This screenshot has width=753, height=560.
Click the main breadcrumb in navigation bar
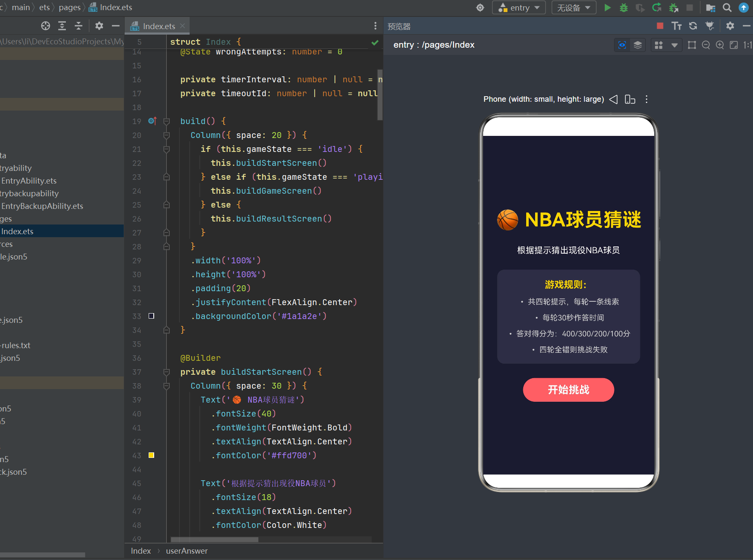pos(21,8)
